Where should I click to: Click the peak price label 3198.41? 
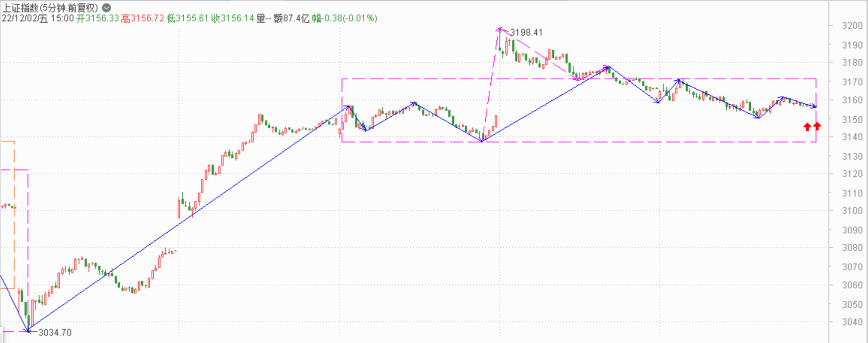coord(526,33)
